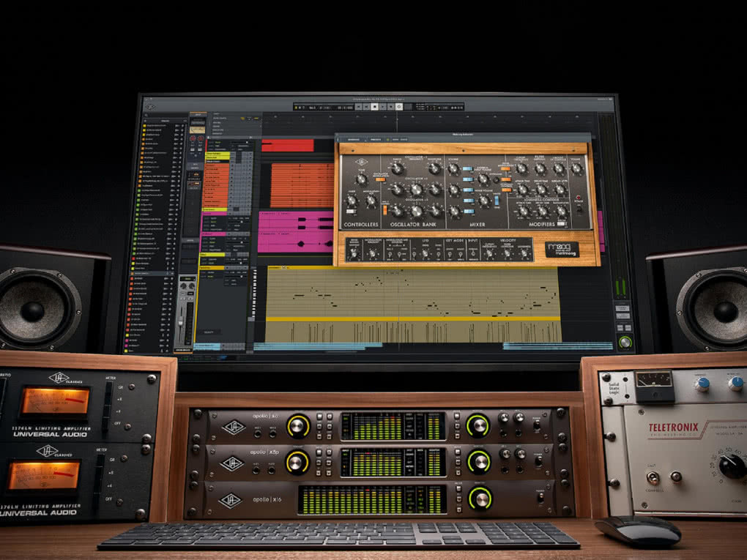Click the Modulation Mix knob in Controllers
The height and width of the screenshot is (560, 747).
click(x=371, y=201)
